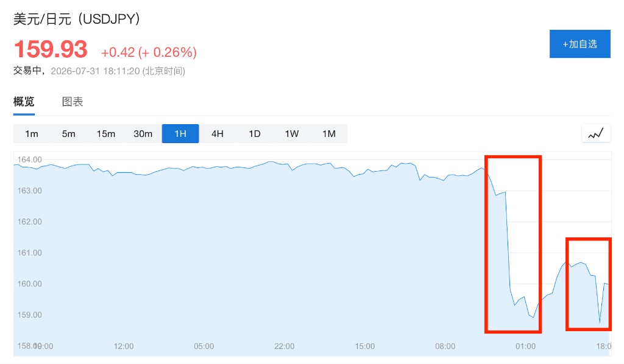Switch chart to 1D interval
The image size is (624, 364).
coord(255,133)
